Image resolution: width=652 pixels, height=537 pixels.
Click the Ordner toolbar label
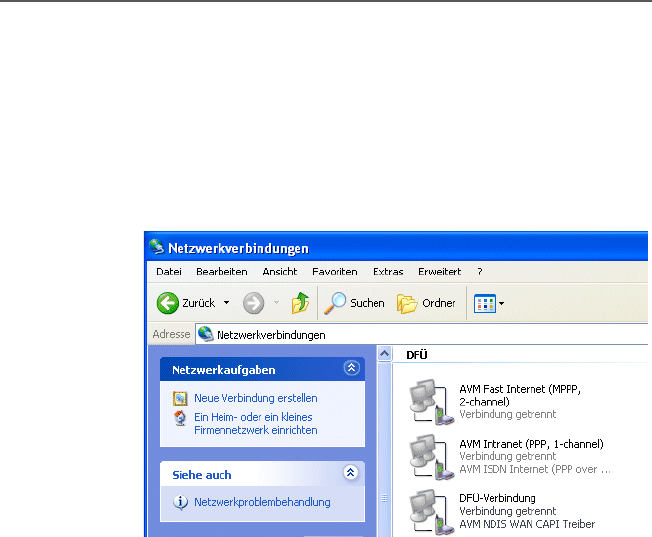pyautogui.click(x=439, y=303)
